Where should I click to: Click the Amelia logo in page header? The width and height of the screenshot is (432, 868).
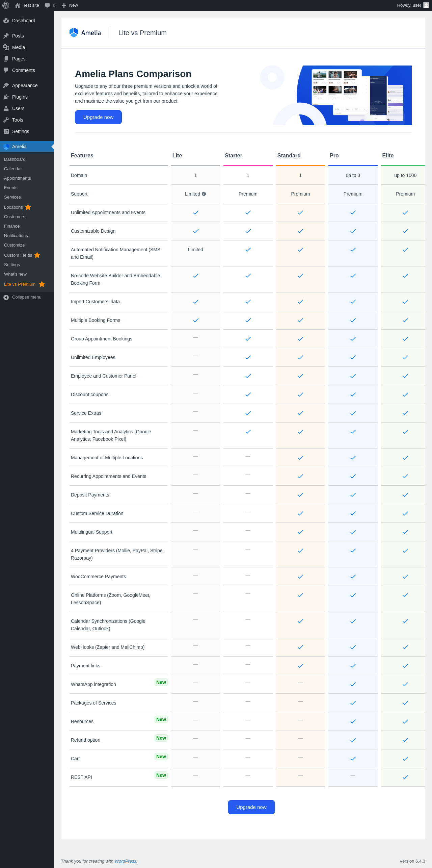(x=85, y=33)
